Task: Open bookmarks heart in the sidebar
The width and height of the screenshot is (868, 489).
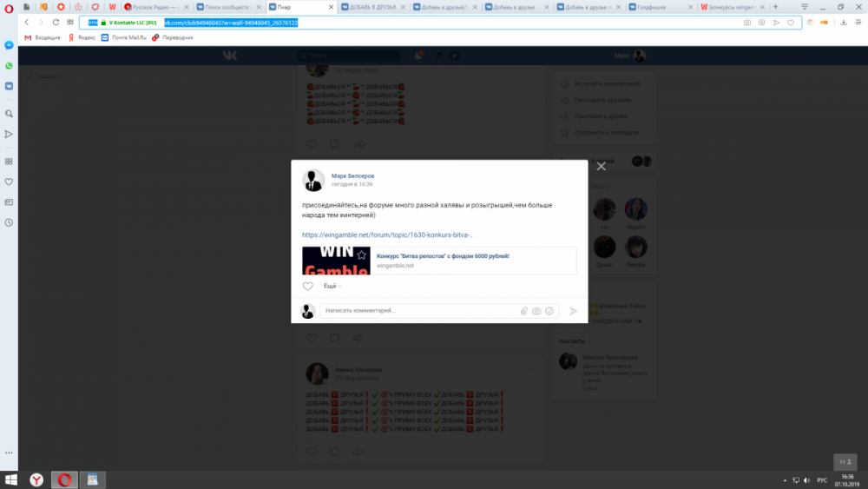Action: click(x=9, y=182)
